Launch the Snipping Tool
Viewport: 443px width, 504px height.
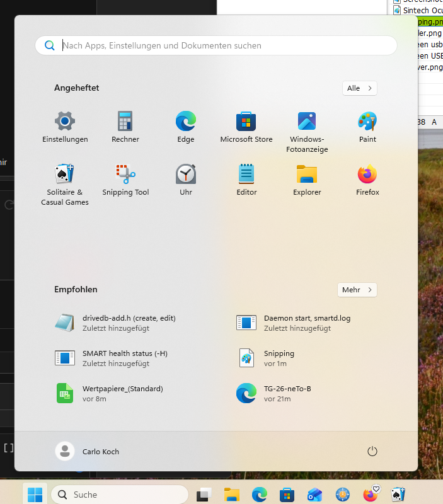[x=125, y=180]
